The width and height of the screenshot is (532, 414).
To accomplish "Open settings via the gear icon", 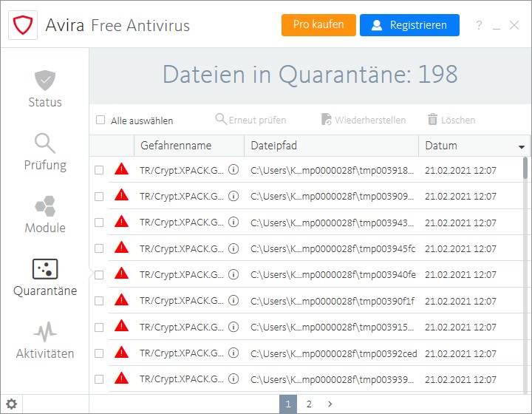I will click(x=12, y=404).
